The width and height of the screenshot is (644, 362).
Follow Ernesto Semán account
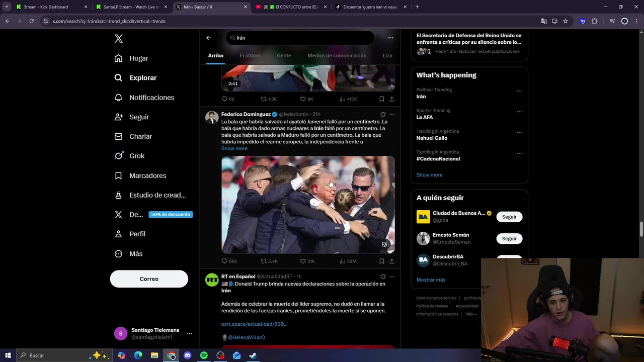(509, 238)
